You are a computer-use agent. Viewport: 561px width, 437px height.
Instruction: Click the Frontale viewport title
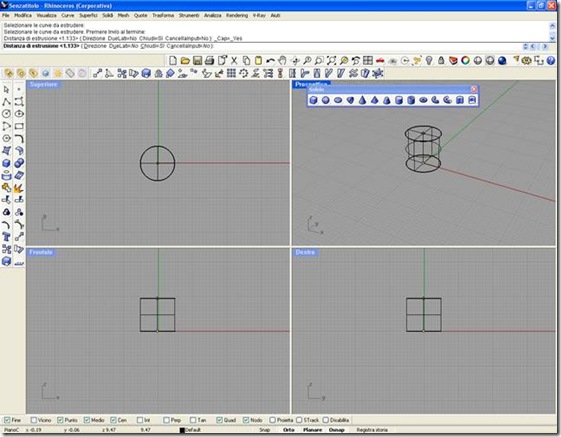coord(41,252)
